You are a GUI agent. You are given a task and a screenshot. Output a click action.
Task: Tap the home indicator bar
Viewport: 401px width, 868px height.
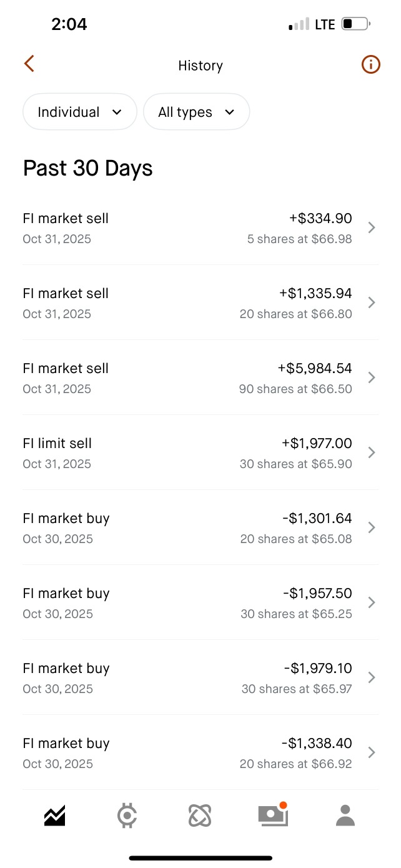(200, 858)
